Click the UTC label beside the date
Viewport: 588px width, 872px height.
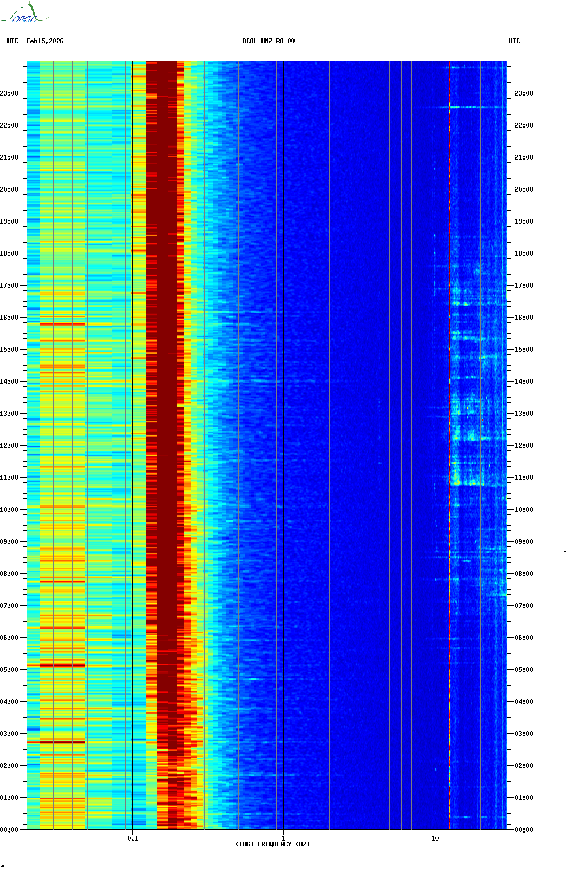coord(13,41)
